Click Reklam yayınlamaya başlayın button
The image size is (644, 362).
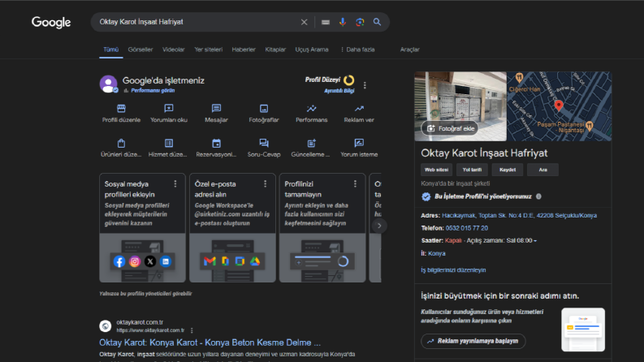coord(473,341)
